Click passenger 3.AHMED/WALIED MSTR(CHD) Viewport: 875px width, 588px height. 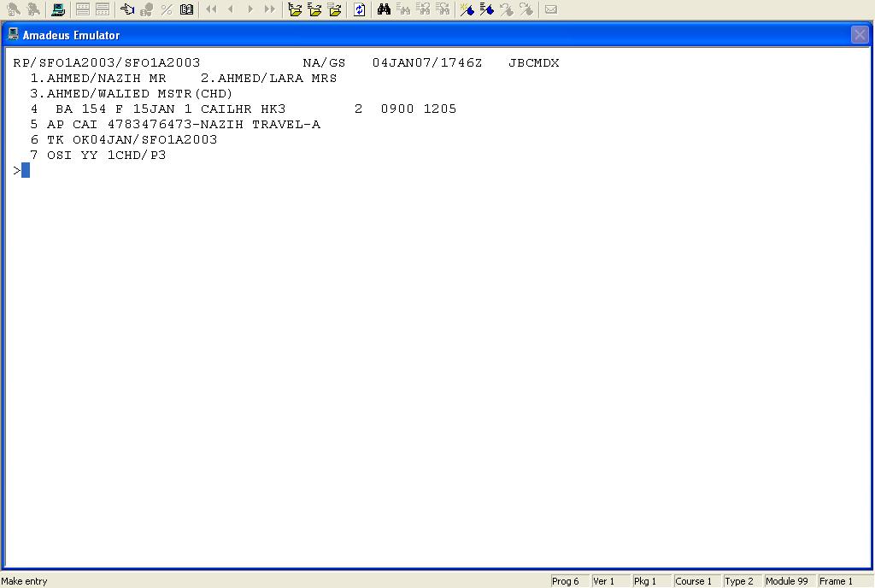click(131, 93)
